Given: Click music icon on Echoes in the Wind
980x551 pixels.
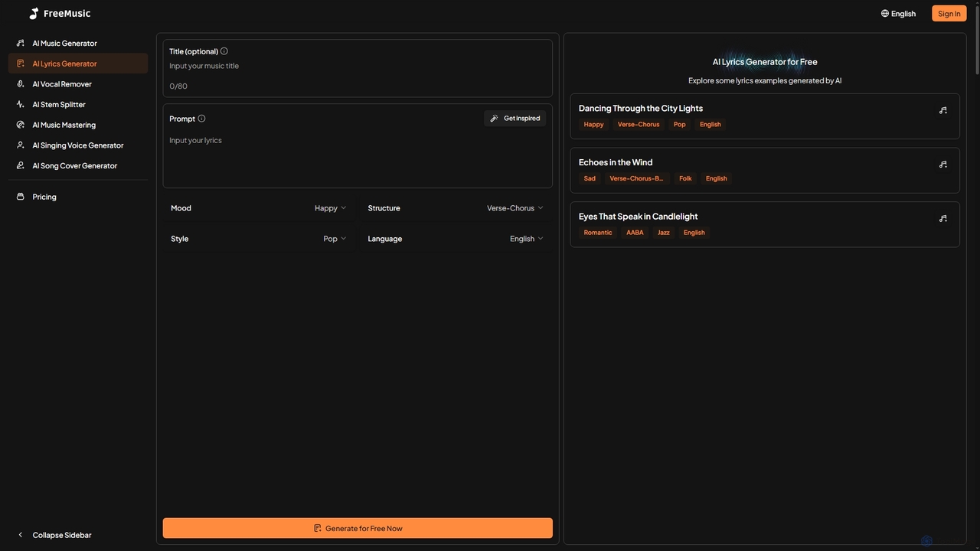Looking at the screenshot, I should [943, 165].
